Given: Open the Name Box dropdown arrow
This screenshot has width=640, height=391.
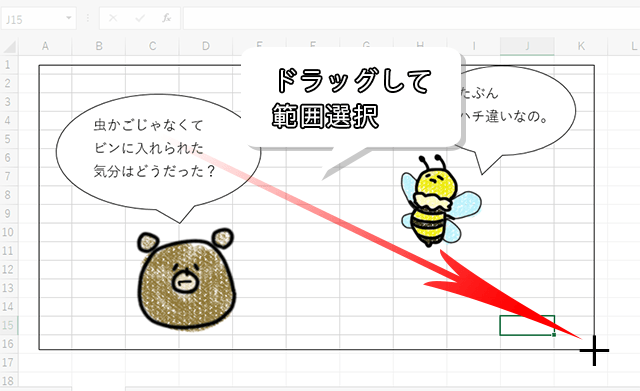Looking at the screenshot, I should pos(69,18).
